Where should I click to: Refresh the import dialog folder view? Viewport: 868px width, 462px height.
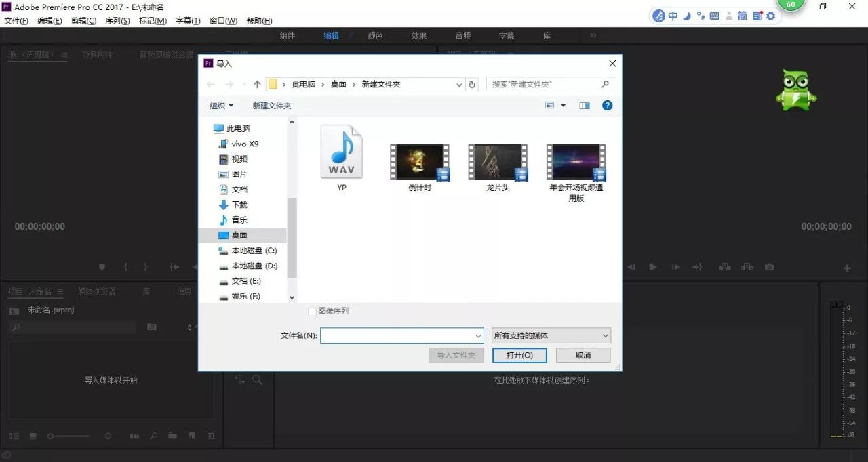(472, 85)
